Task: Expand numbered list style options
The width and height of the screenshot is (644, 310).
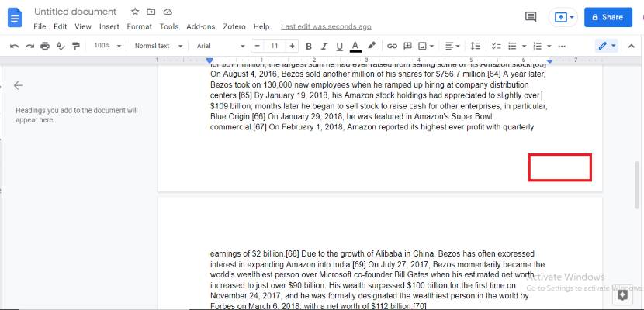Action: pos(549,46)
